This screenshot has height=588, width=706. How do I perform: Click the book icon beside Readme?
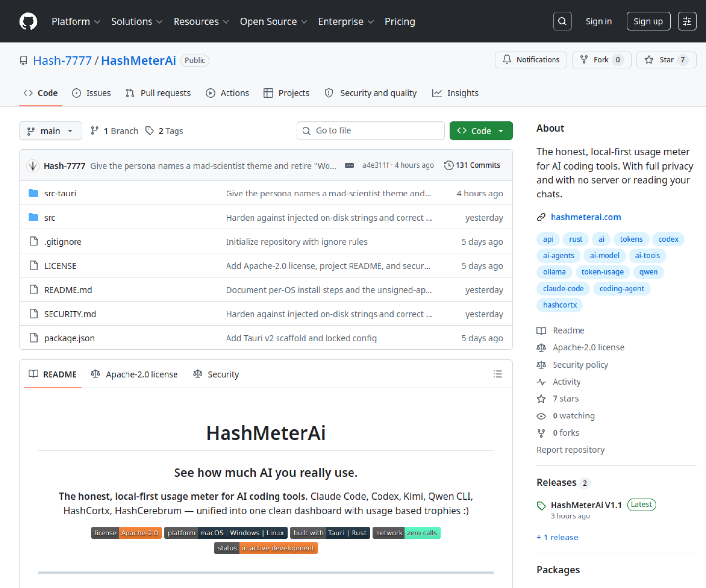pyautogui.click(x=541, y=331)
